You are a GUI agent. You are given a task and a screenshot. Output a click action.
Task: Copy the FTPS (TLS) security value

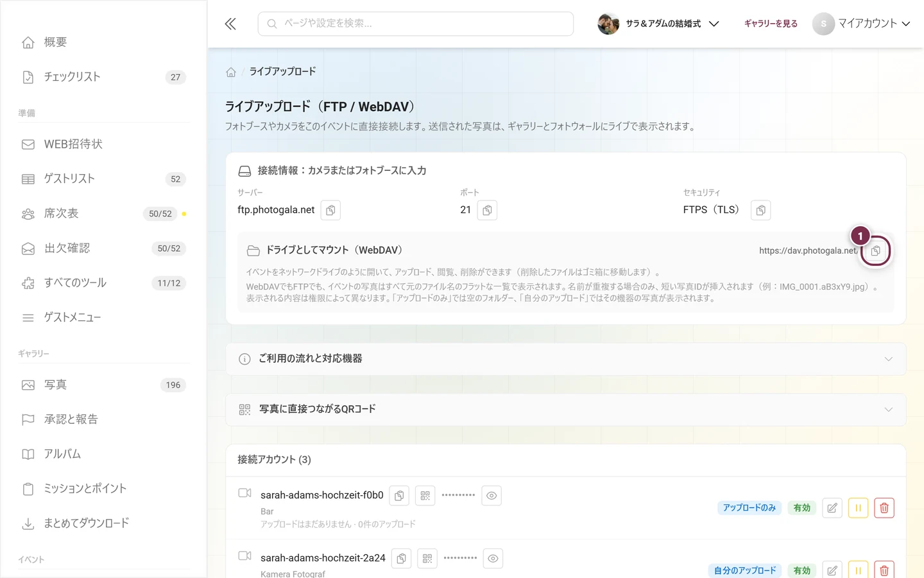[760, 210]
